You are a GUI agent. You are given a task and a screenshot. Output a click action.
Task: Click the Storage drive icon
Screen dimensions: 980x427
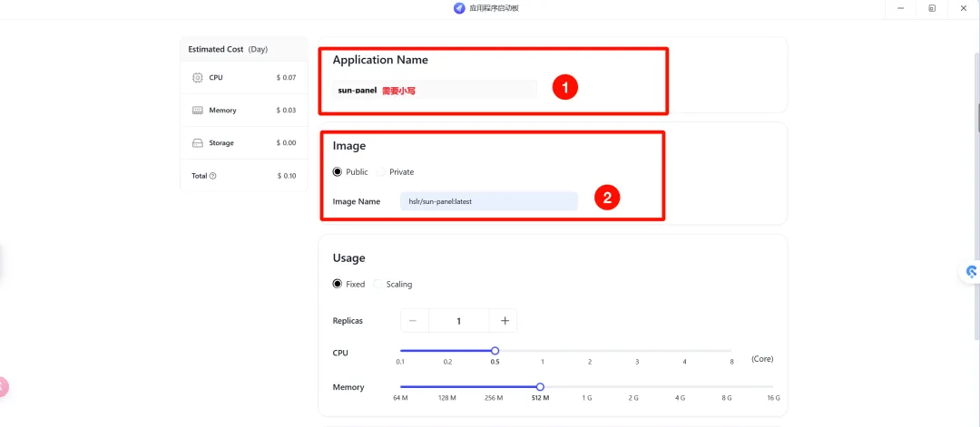pyautogui.click(x=198, y=143)
